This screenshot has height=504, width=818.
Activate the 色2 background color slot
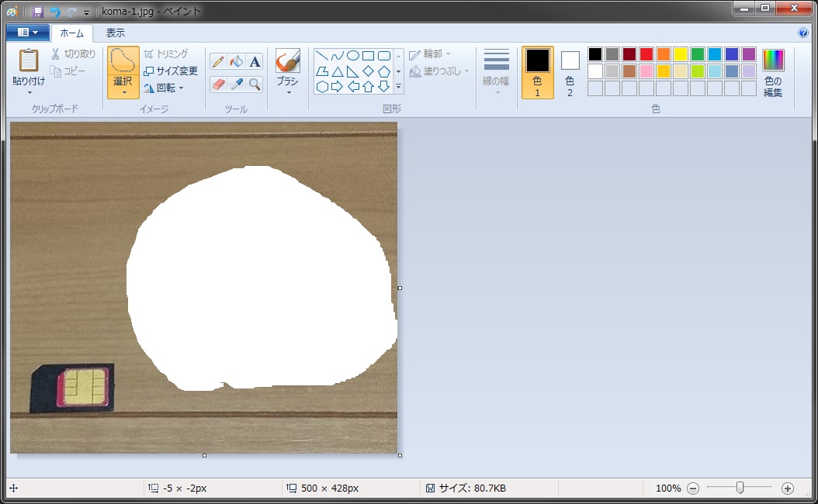tap(570, 71)
